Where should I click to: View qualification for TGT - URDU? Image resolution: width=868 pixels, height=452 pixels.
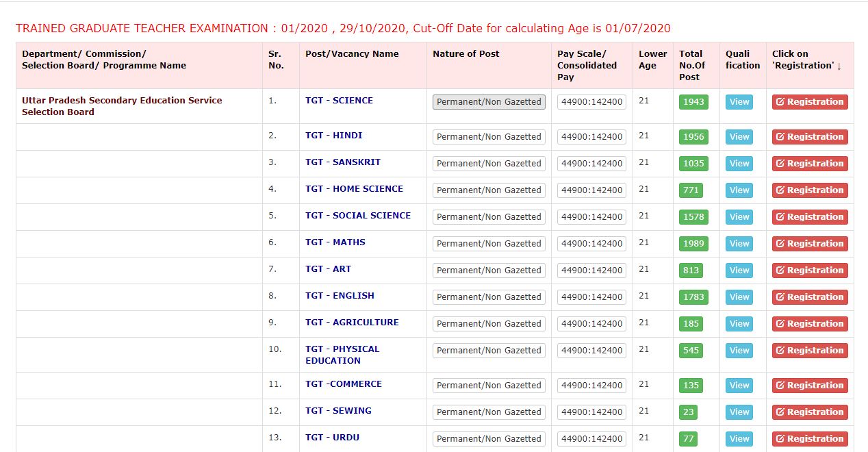(x=739, y=439)
